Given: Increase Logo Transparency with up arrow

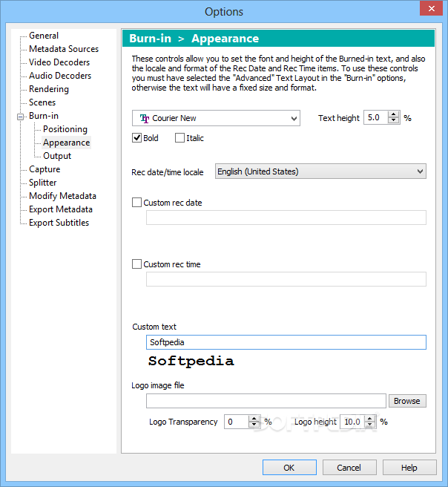Looking at the screenshot, I should pyautogui.click(x=254, y=419).
